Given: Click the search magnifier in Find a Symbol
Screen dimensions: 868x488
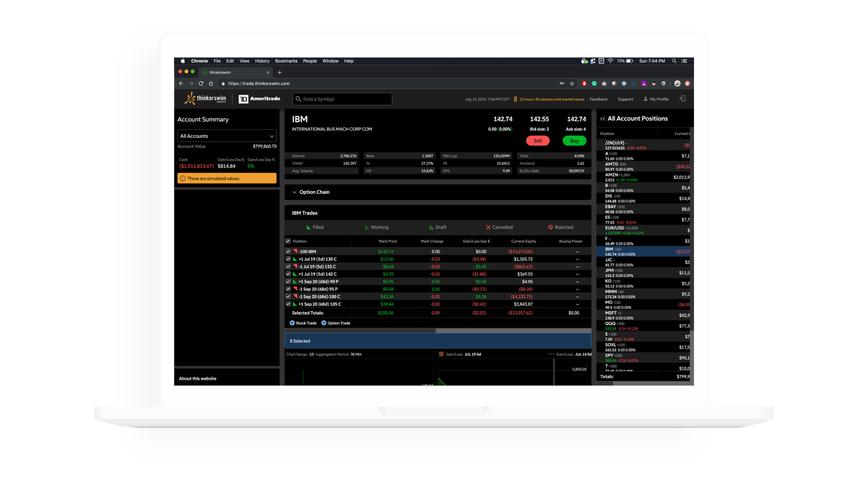Looking at the screenshot, I should 298,99.
